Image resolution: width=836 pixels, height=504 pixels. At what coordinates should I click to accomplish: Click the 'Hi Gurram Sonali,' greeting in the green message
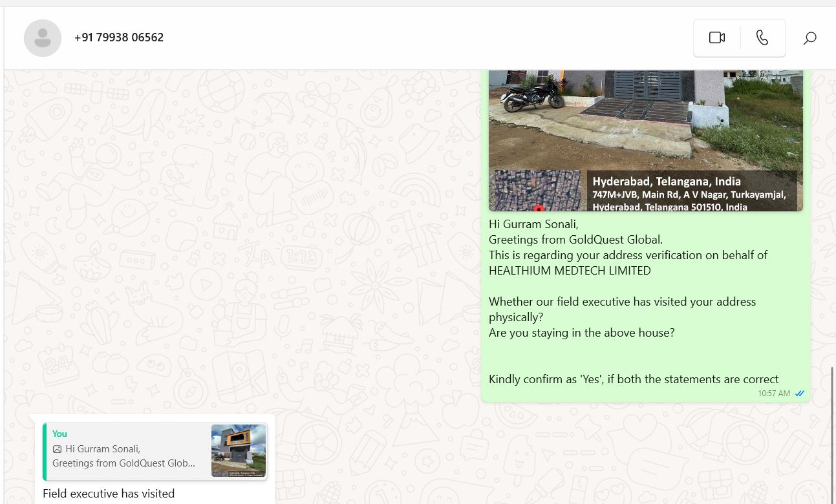533,224
